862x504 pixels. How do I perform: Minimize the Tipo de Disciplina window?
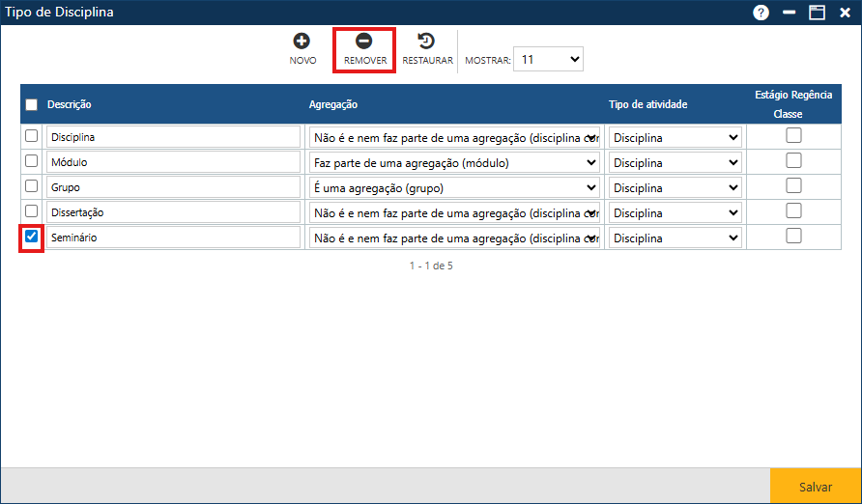click(x=789, y=13)
